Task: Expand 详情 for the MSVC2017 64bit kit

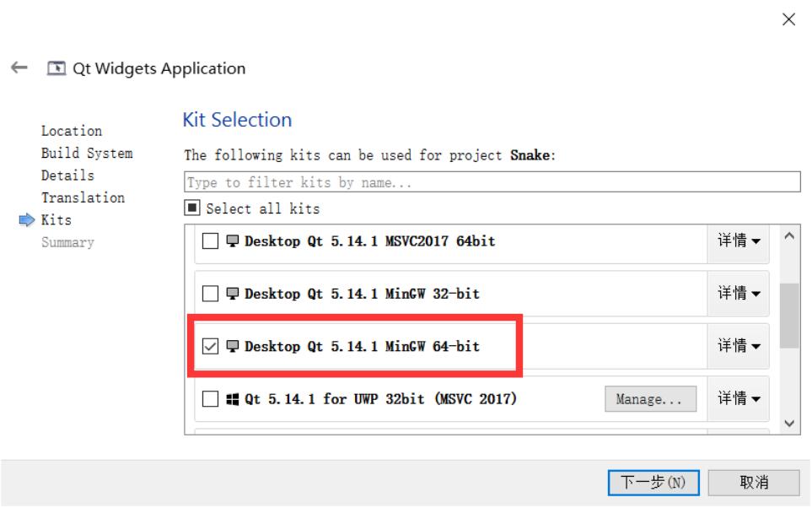Action: (738, 241)
